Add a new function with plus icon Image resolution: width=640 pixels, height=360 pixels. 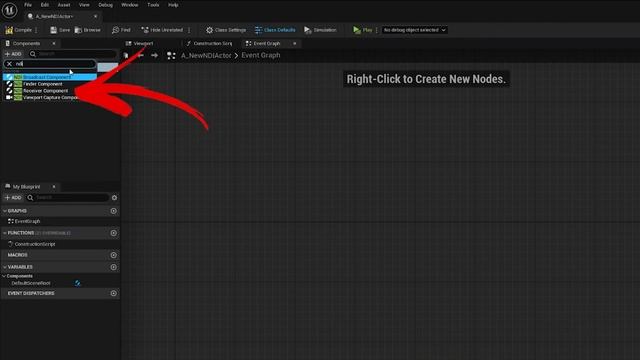tap(113, 233)
